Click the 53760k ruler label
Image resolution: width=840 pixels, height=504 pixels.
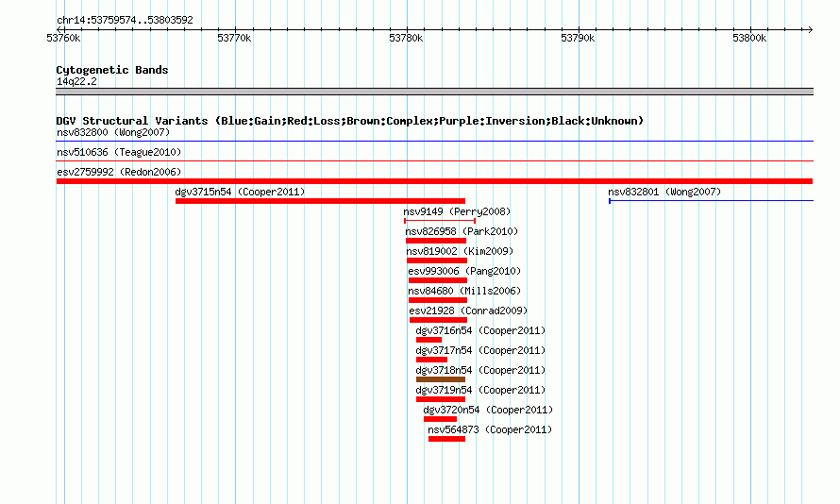coord(63,38)
